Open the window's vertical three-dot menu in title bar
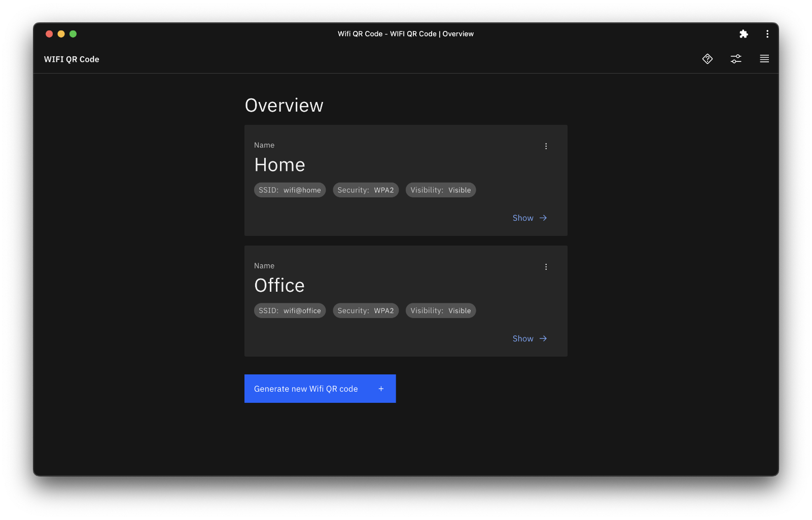 [x=767, y=34]
